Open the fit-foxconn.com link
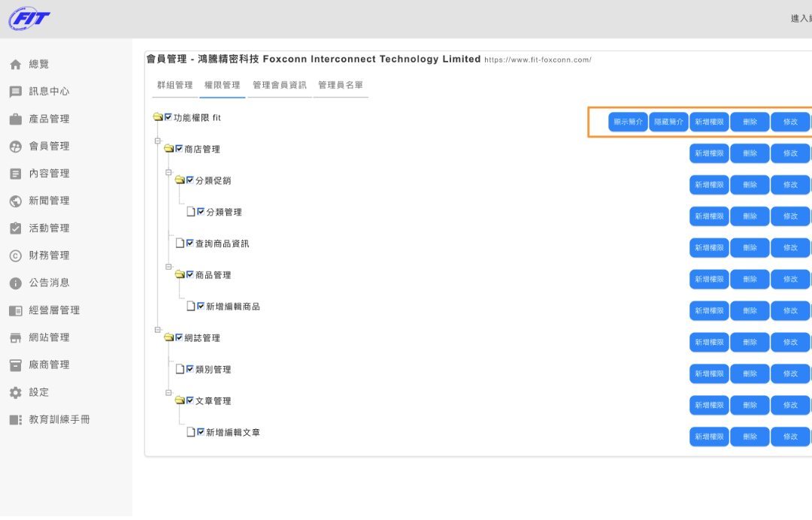812x520 pixels. pos(538,60)
